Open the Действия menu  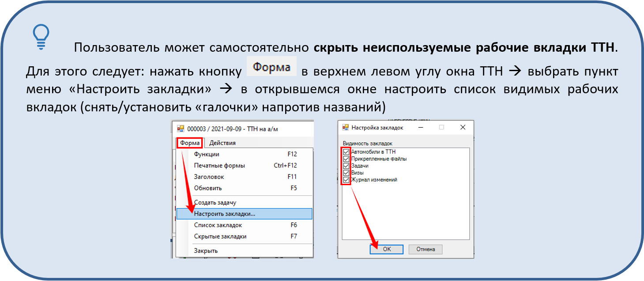click(222, 143)
